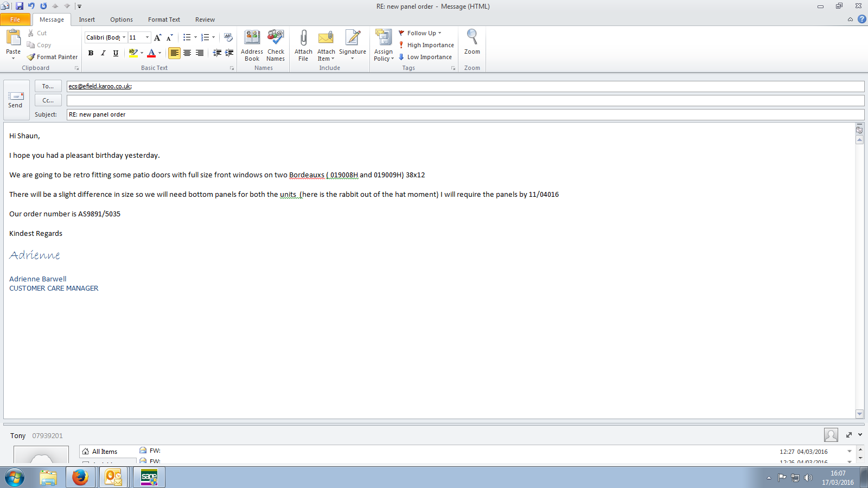868x488 pixels.
Task: Open the Zoom magnifier tool
Action: click(472, 42)
